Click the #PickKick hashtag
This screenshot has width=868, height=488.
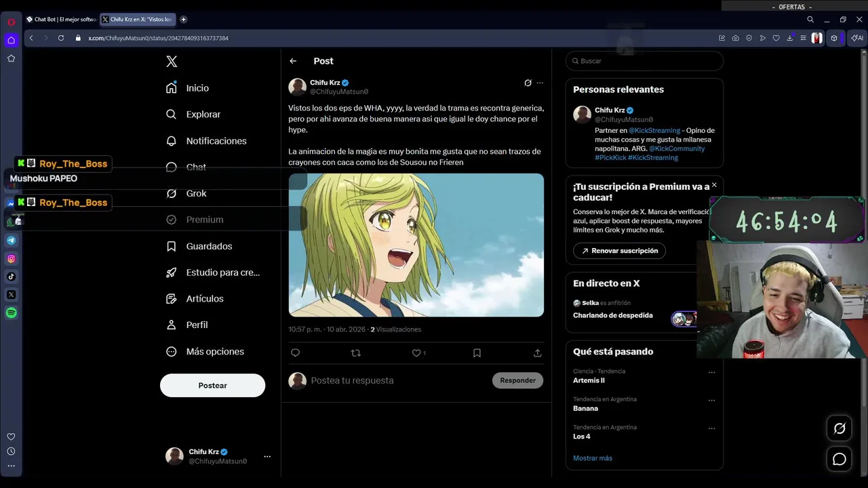[x=610, y=157]
